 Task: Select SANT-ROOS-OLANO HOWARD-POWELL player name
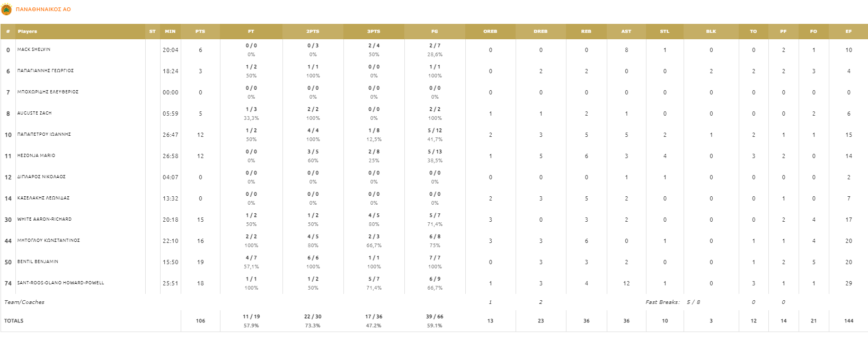tap(60, 283)
